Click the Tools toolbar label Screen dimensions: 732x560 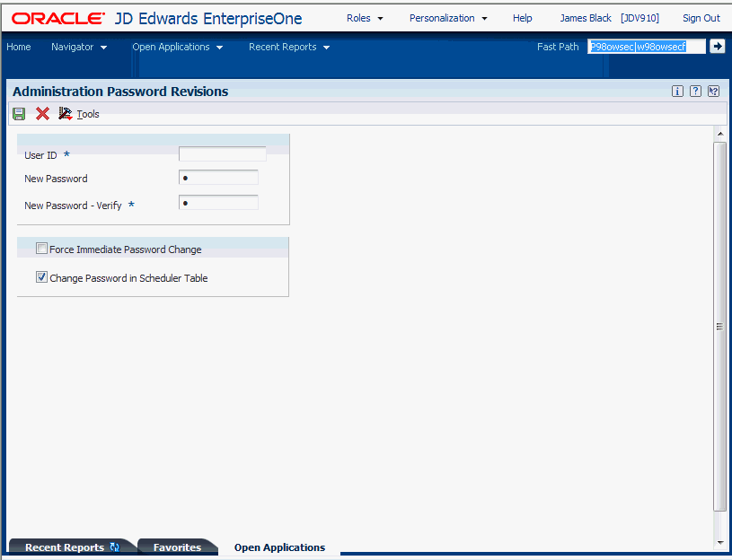[88, 114]
